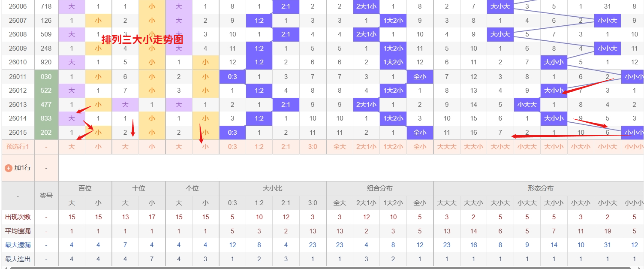Click the 202 winning number of issue 26015
Viewport: 644px width, 269px height.
coord(46,133)
